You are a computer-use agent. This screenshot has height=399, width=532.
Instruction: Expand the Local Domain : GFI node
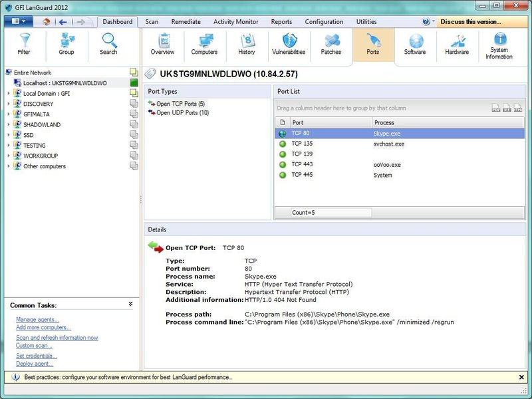pos(9,94)
